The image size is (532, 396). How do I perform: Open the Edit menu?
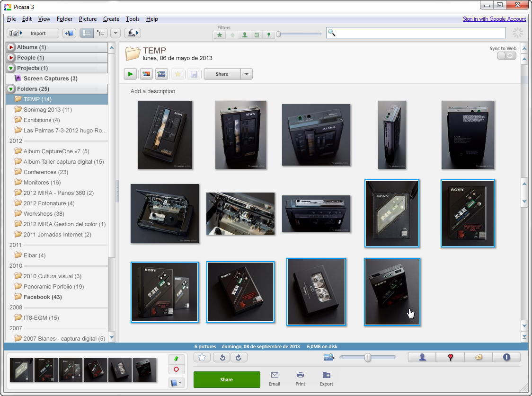[27, 19]
